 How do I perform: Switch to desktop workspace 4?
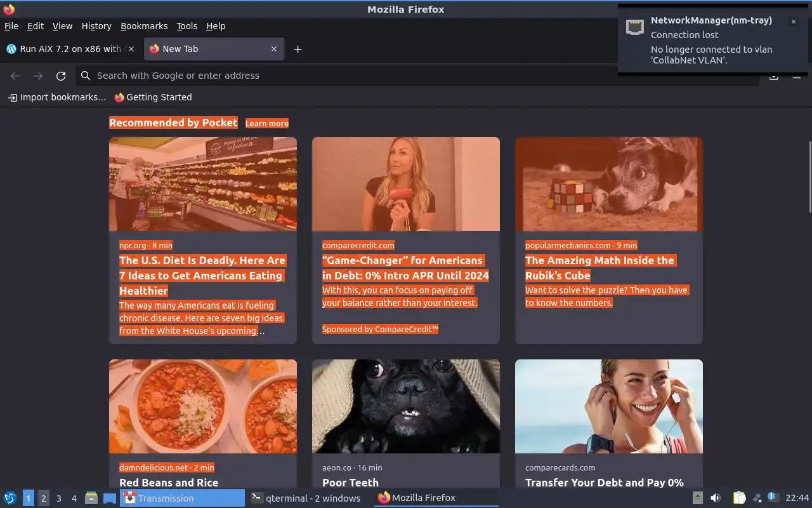pyautogui.click(x=74, y=498)
